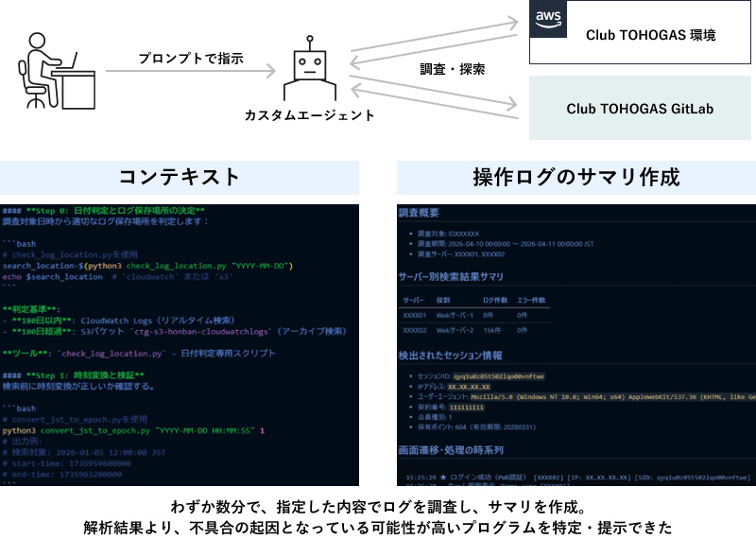
Task: Click the 156件 log count cell
Action: [491, 331]
